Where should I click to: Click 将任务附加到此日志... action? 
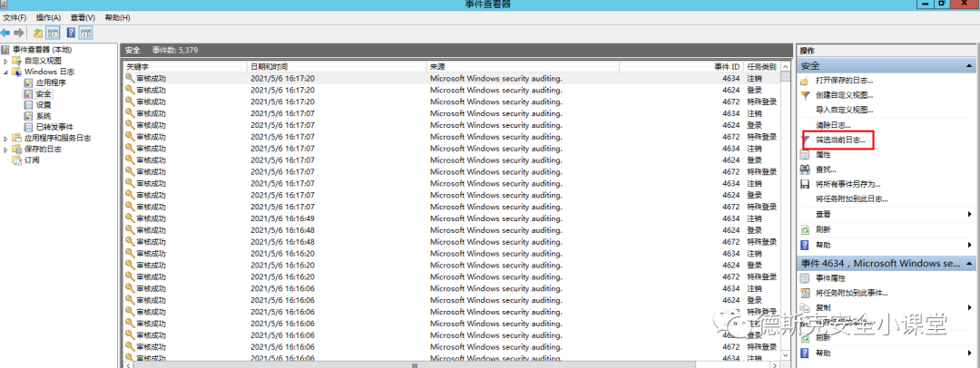pos(852,199)
